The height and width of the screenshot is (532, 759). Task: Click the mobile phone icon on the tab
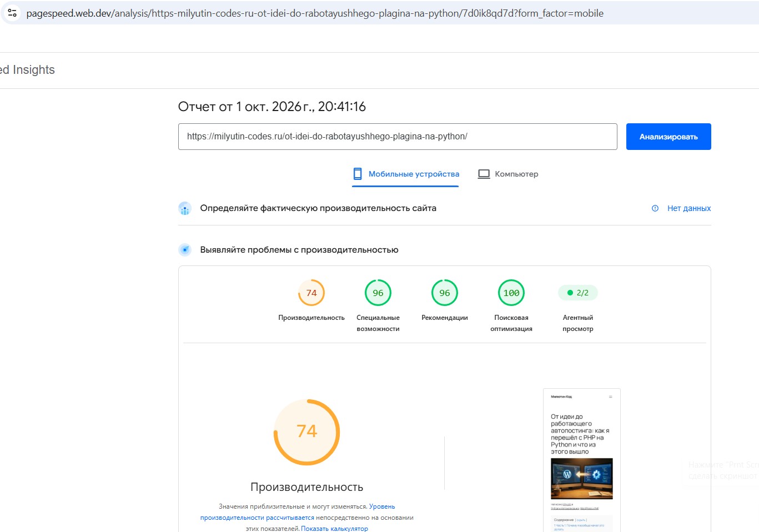pyautogui.click(x=358, y=174)
